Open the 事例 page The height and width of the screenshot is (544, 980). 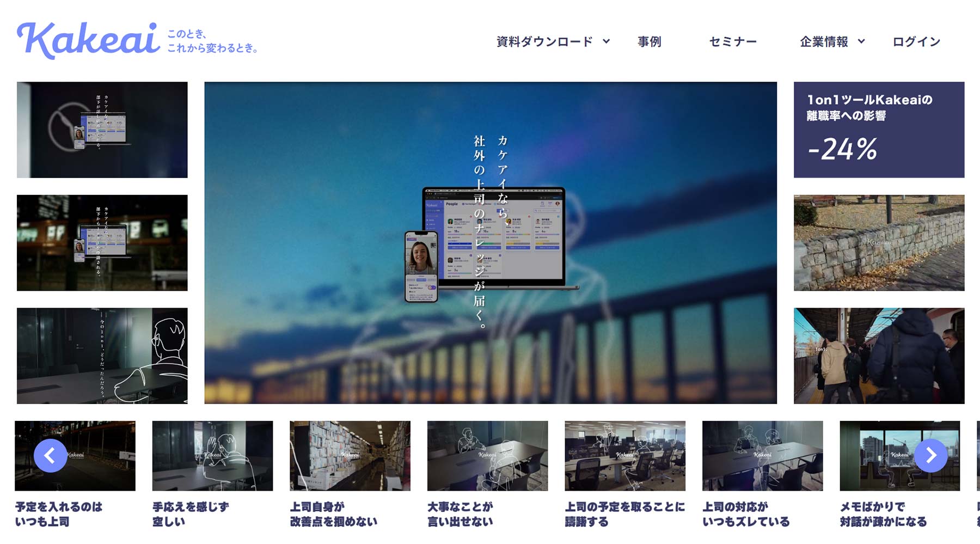tap(650, 41)
